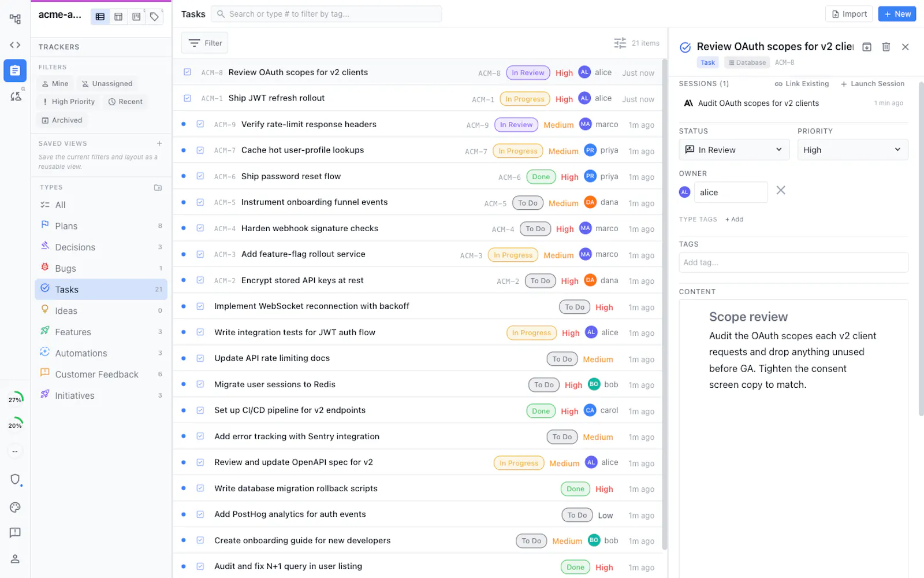Viewport: 924px width, 578px height.
Task: Click the bob avatar in Migrate user sessions row
Action: click(594, 384)
